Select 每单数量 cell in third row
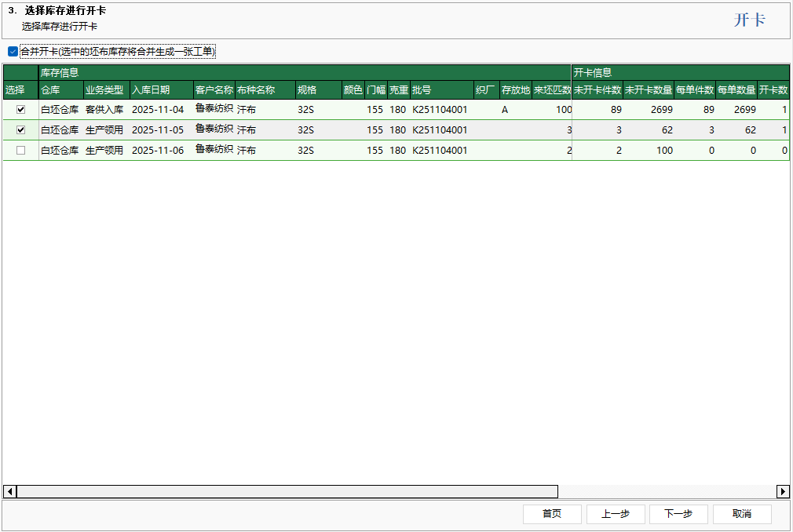Screen dimensions: 793x532 (x=736, y=151)
